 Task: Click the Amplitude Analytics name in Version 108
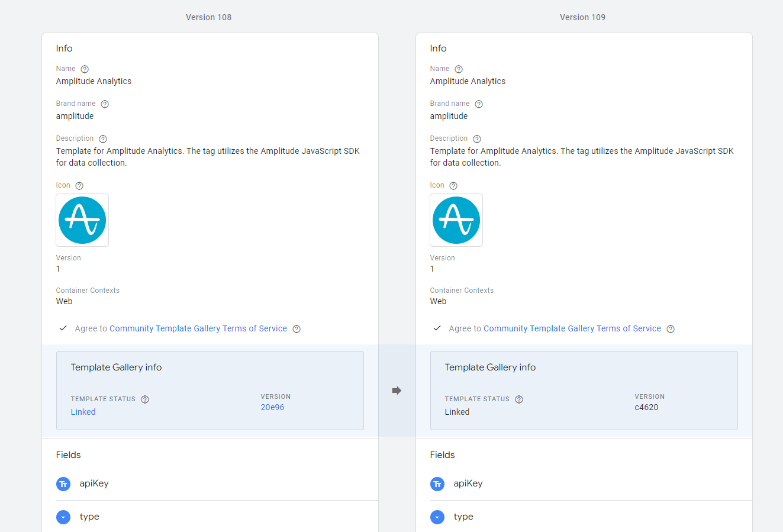point(94,81)
